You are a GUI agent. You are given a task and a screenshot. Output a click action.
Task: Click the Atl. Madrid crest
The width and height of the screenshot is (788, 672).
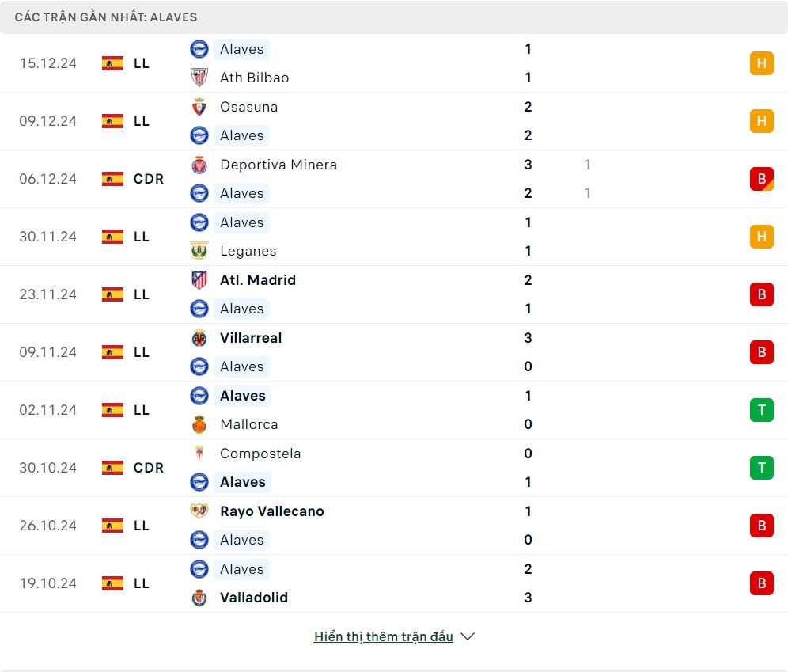(x=199, y=280)
